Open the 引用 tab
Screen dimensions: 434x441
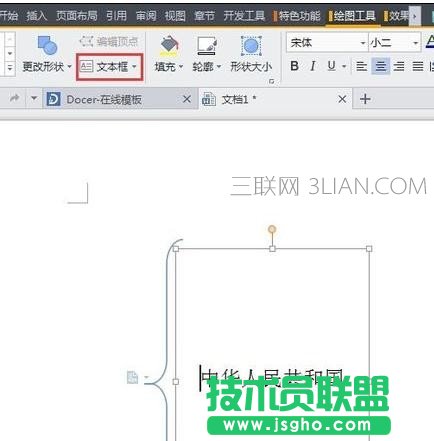(x=116, y=16)
